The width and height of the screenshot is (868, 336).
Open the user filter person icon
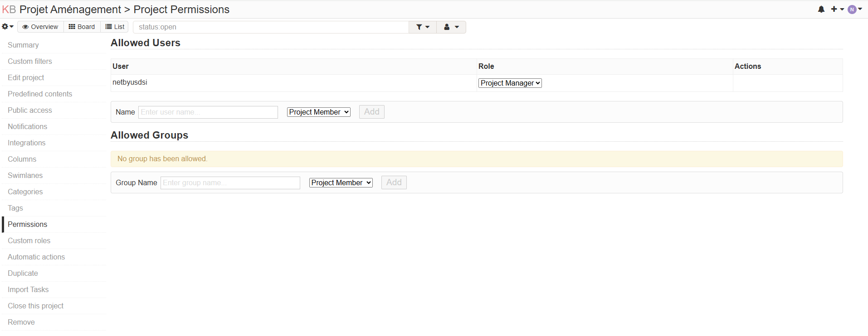pyautogui.click(x=451, y=27)
